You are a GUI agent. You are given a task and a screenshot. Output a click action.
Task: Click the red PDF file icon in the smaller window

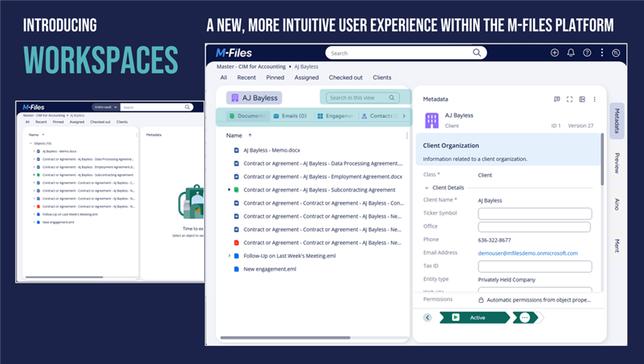coord(38,206)
